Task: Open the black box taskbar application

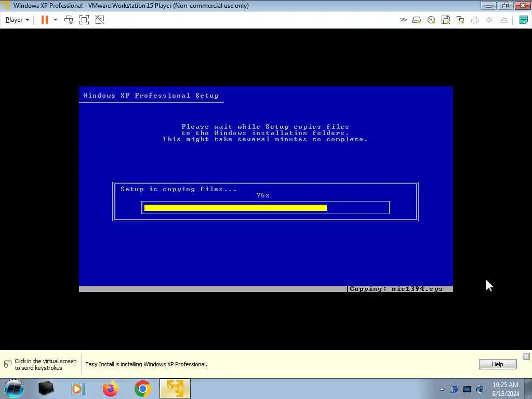Action: pyautogui.click(x=46, y=389)
